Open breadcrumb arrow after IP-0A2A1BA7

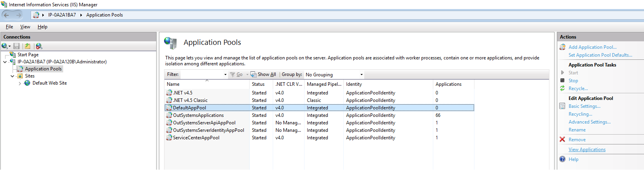81,15
